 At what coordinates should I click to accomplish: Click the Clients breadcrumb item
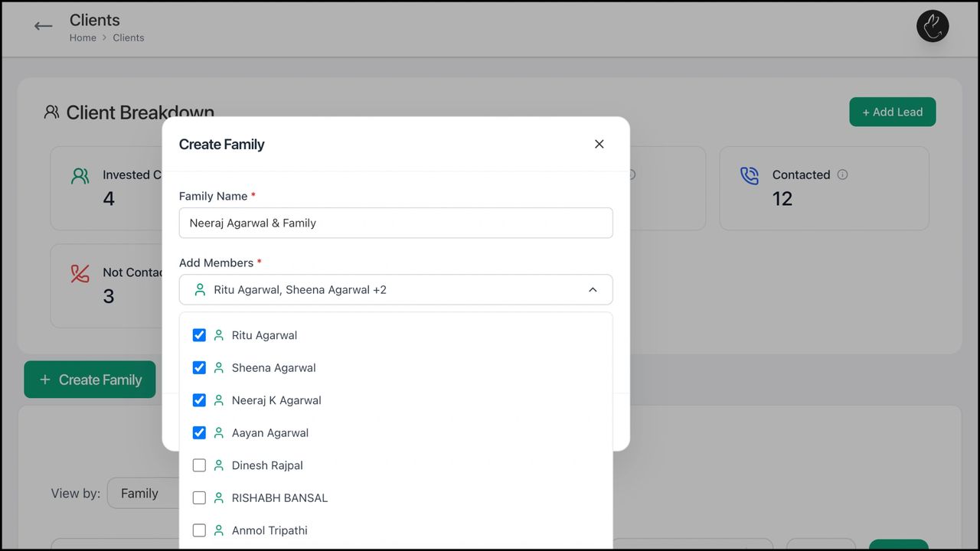[128, 37]
